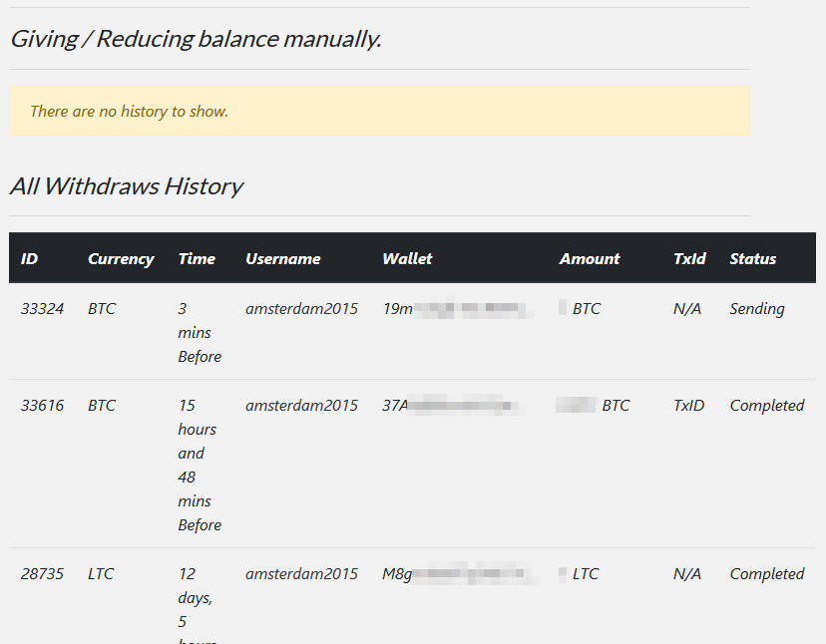Click the LTC currency cell of withdrawal 28735
Image resolution: width=826 pixels, height=644 pixels.
(101, 574)
